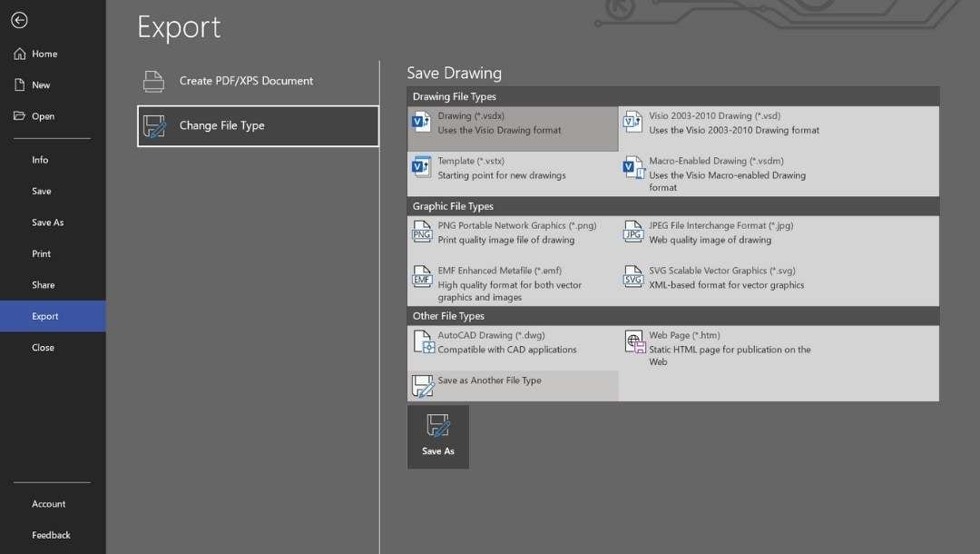The width and height of the screenshot is (980, 554).
Task: Open the Print menu item
Action: click(x=41, y=253)
